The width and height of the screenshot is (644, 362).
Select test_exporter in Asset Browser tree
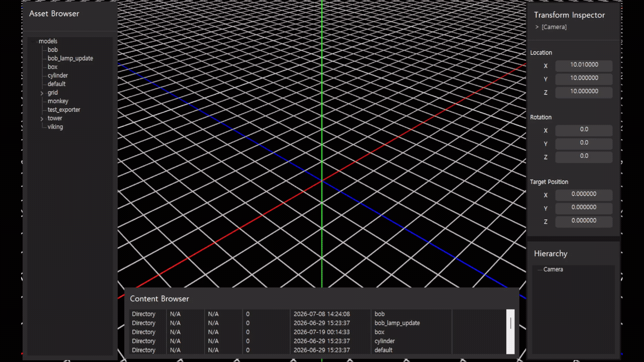pyautogui.click(x=64, y=110)
